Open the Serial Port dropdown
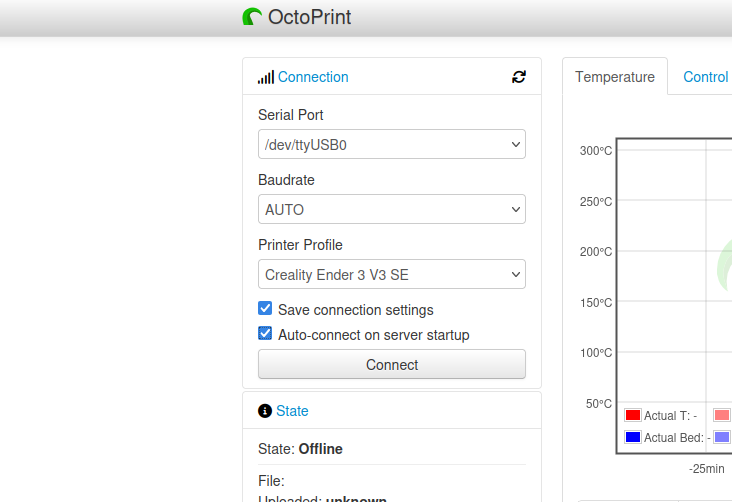732x502 pixels. [392, 145]
